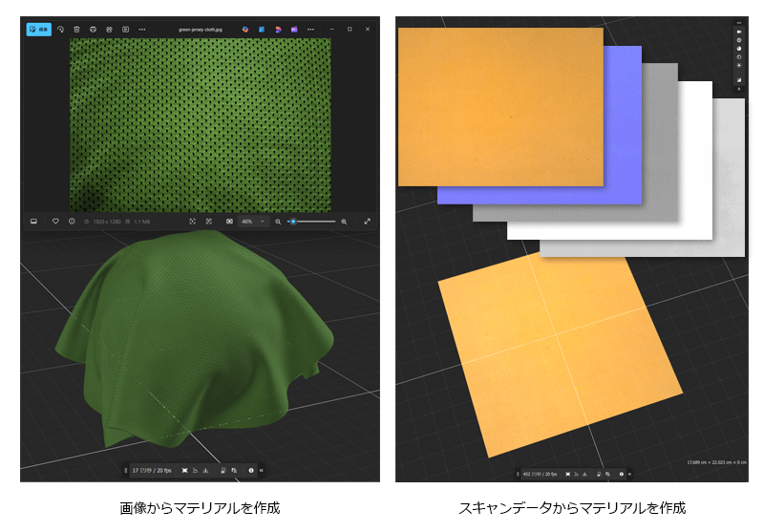Click the blue-violet normal map card
Screen dimensions: 764x532
(x=623, y=125)
